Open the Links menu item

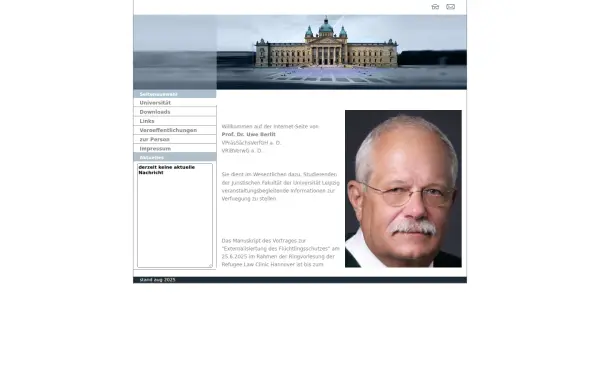[x=174, y=121]
